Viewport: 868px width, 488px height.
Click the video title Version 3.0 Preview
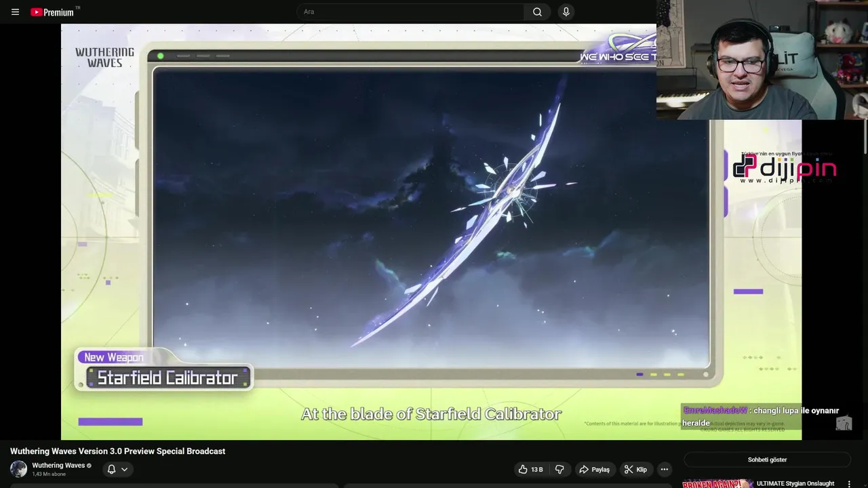point(118,451)
